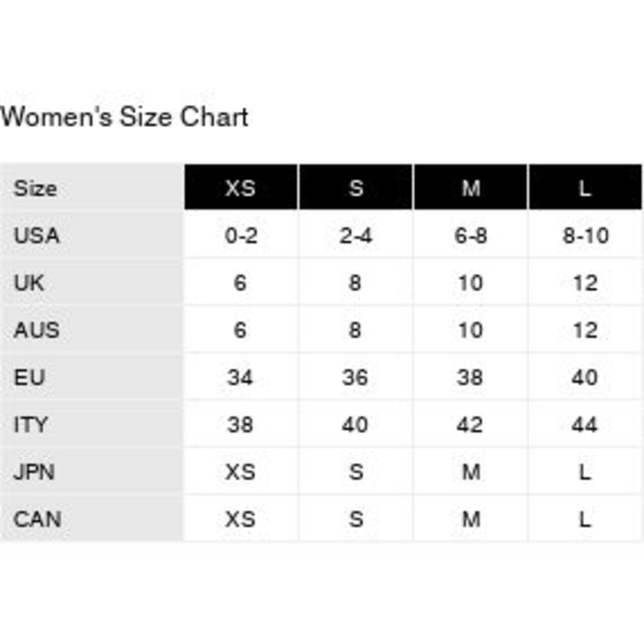Screen dimensions: 644x644
Task: Click the USA 0-2 size cell
Action: click(241, 236)
